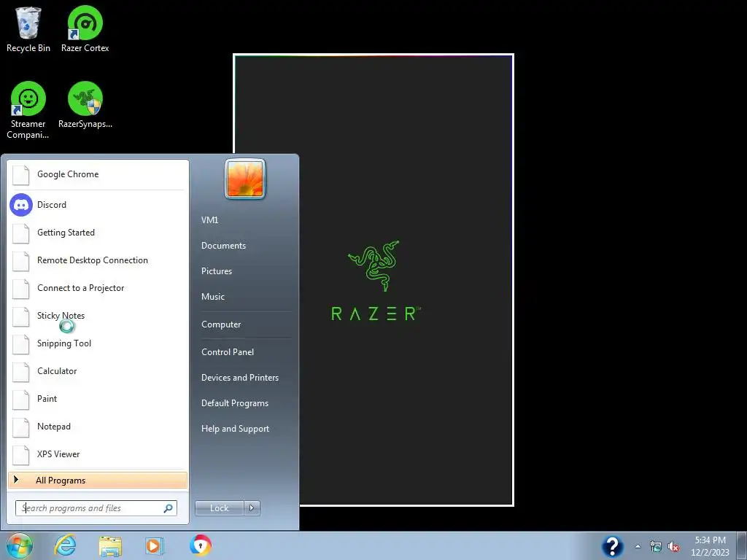The height and width of the screenshot is (560, 747).
Task: Open the shutdown options arrow next to Lock
Action: coord(252,508)
